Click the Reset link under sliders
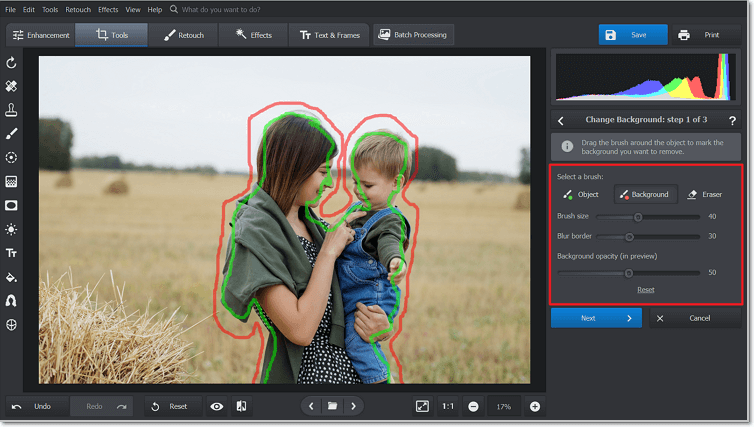 coord(646,289)
